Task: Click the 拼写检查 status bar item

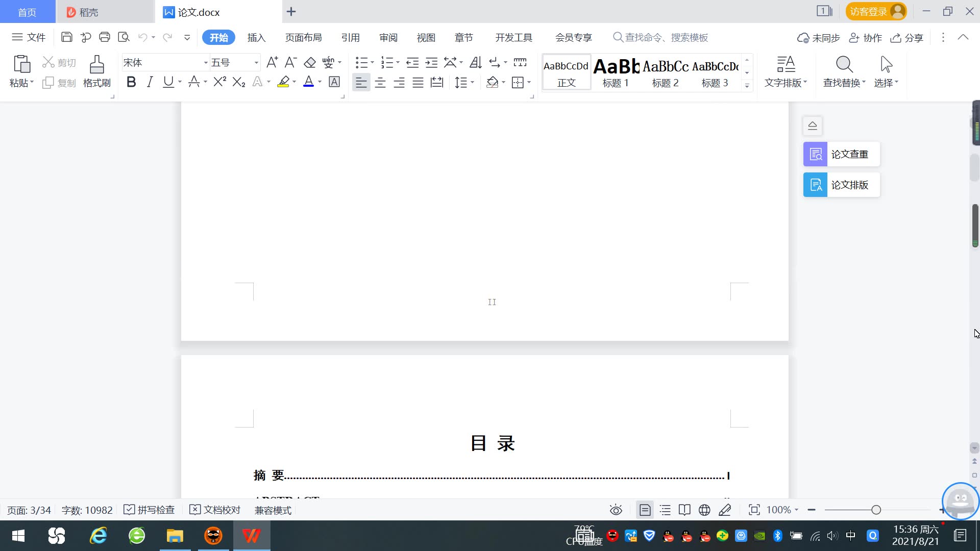Action: [150, 510]
